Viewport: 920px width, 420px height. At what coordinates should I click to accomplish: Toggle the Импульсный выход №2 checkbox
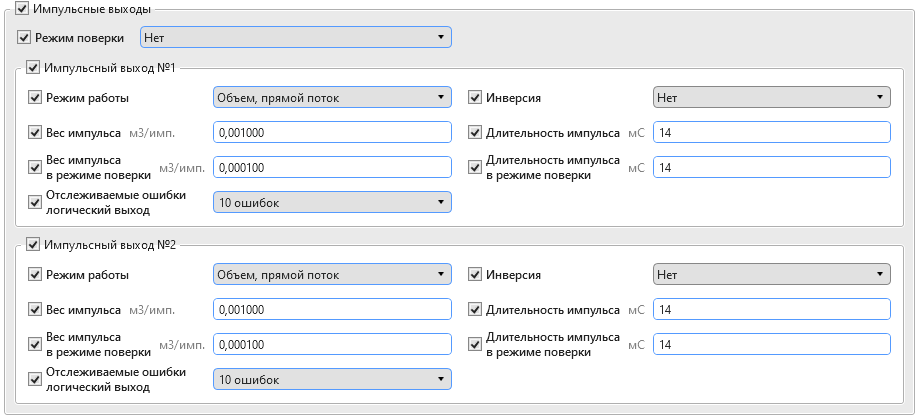tap(33, 245)
